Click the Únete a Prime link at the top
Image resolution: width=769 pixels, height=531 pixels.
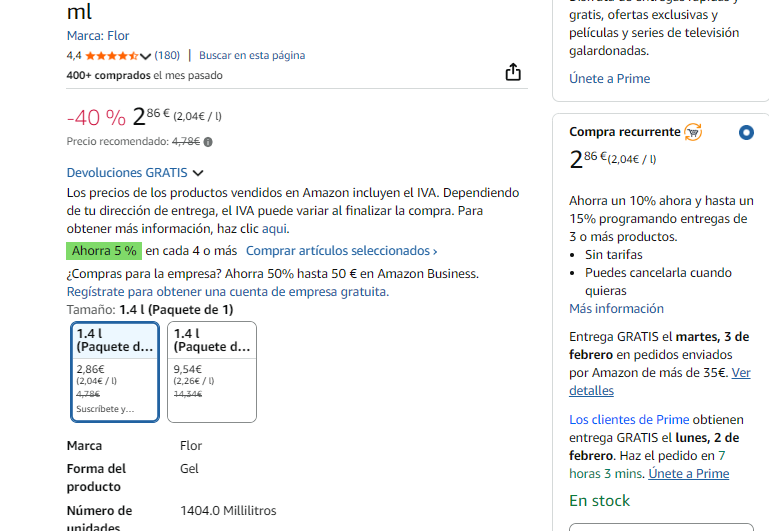[x=610, y=78]
